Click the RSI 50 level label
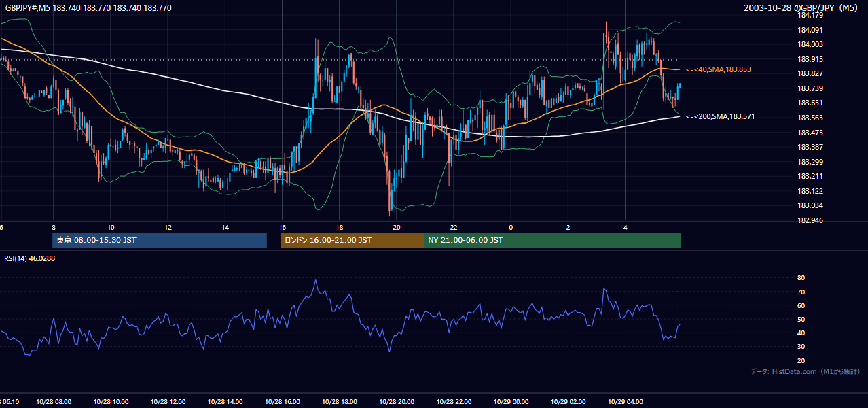The height and width of the screenshot is (408, 868). click(x=801, y=319)
